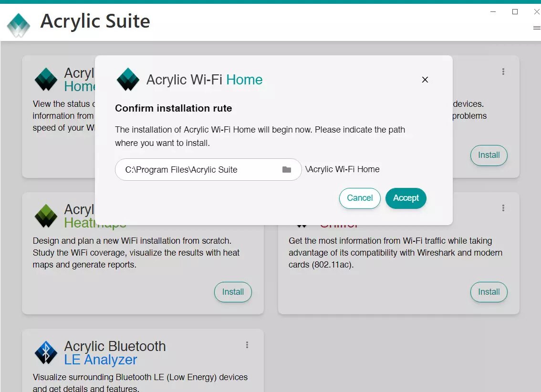541x392 pixels.
Task: Install the Wireshark-compatible sniffer product
Action: click(489, 292)
